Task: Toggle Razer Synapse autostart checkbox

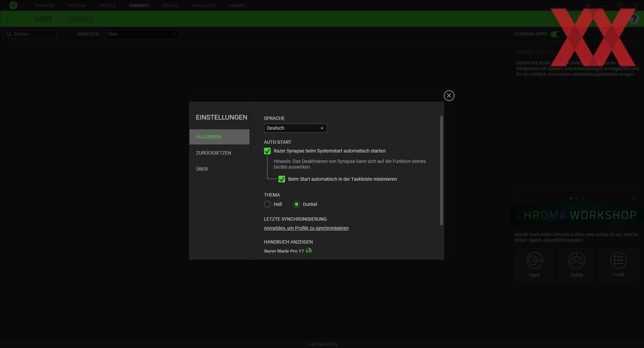Action: (268, 151)
